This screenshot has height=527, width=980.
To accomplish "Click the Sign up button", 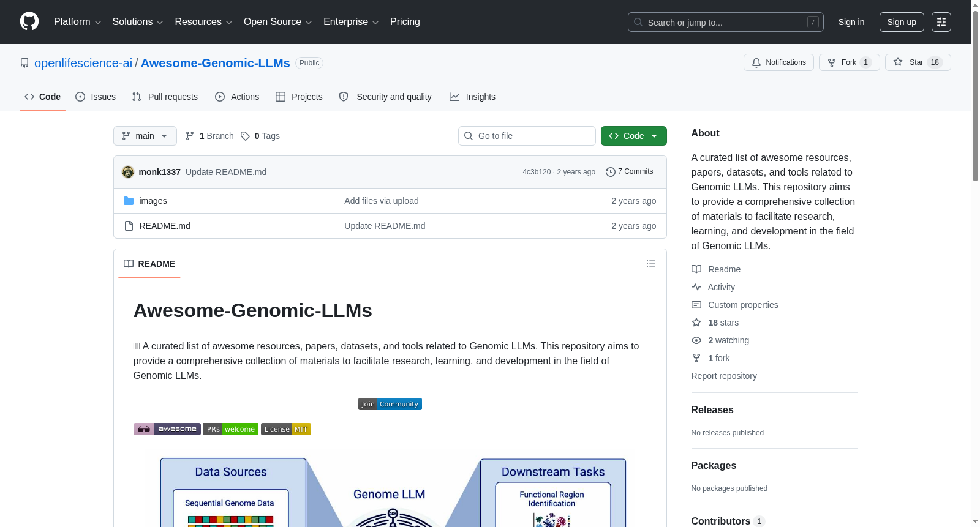I will 902,22.
